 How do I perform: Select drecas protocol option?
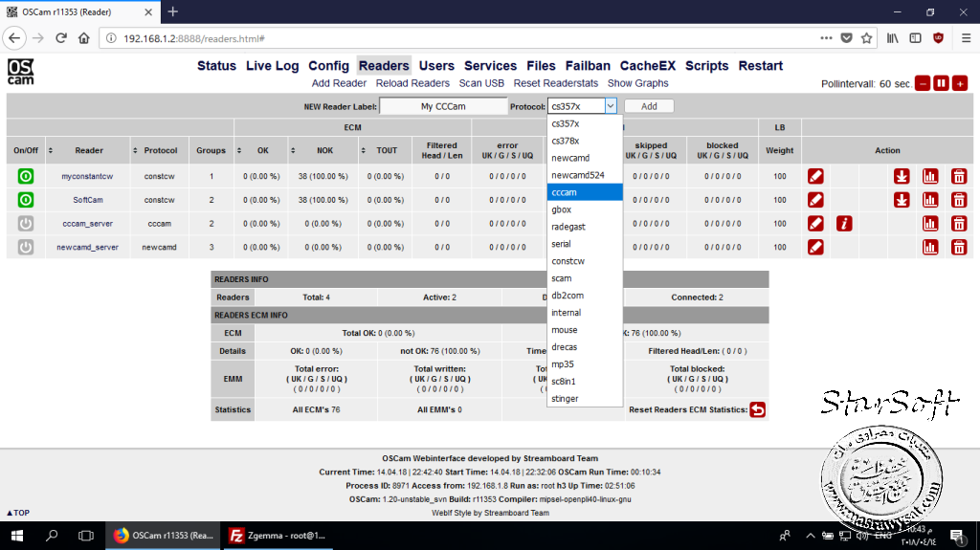point(585,347)
